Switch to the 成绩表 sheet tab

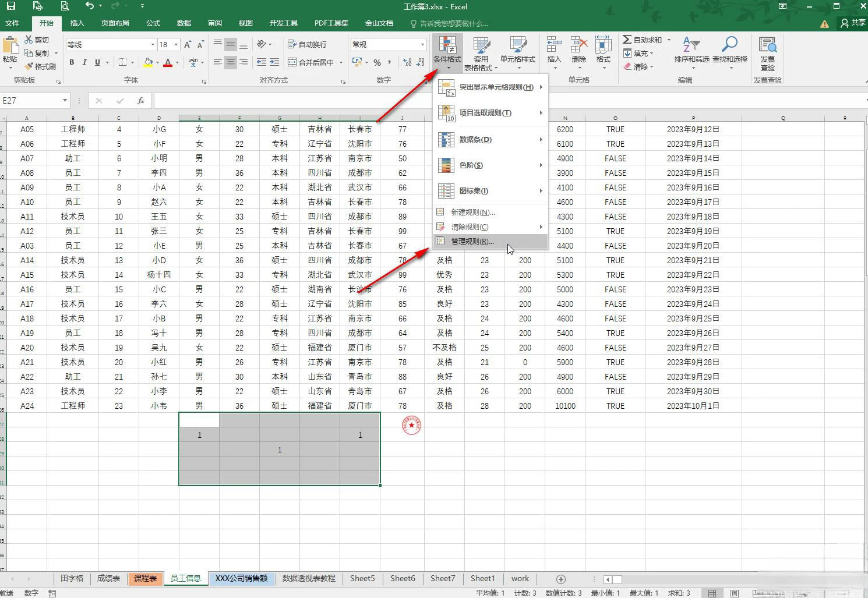[x=108, y=578]
